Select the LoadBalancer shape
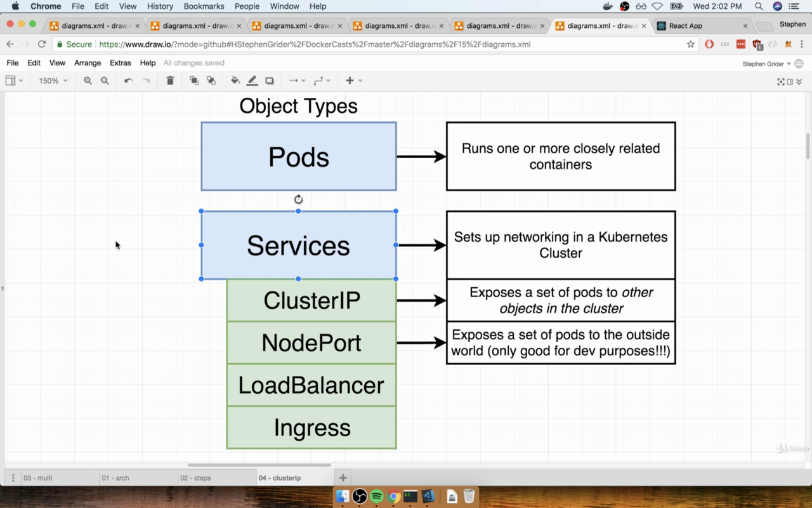The image size is (812, 508). 311,385
